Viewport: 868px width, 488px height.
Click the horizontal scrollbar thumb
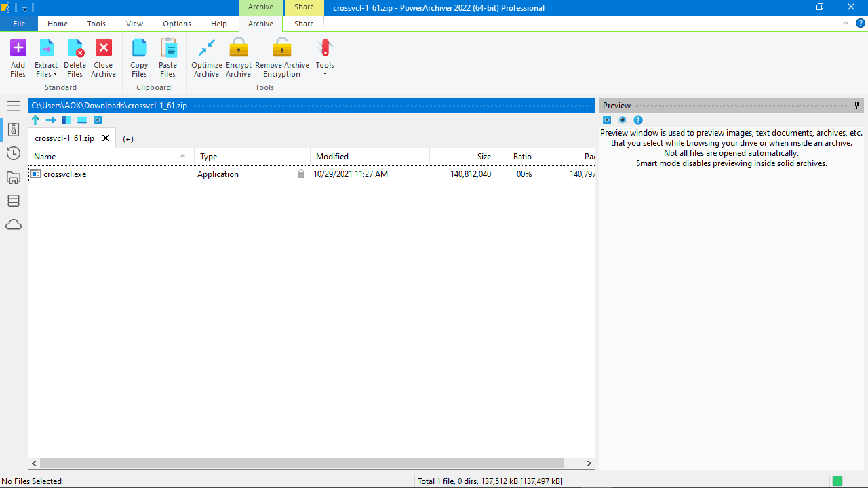(301, 464)
